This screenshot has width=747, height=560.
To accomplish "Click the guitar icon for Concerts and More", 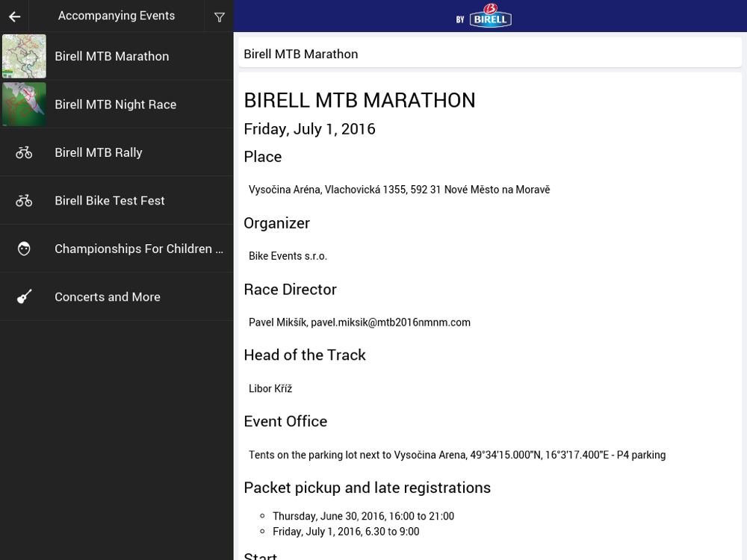I will [x=24, y=296].
